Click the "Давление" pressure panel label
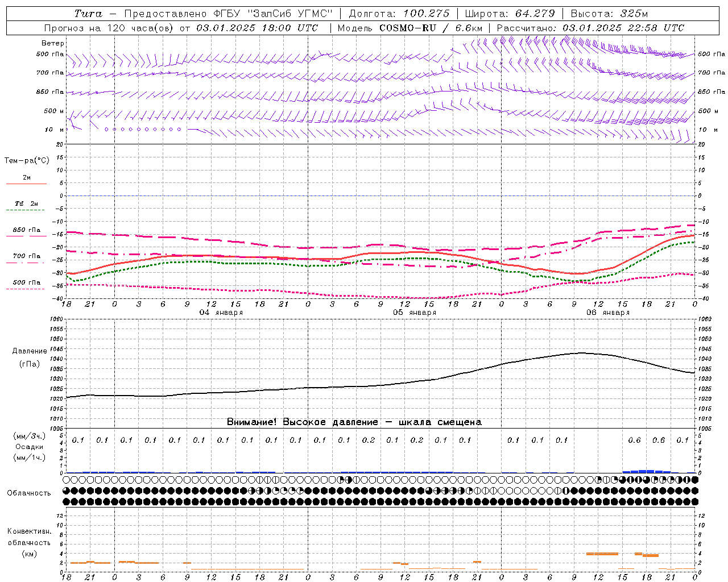This screenshot has height=582, width=728. tap(30, 351)
